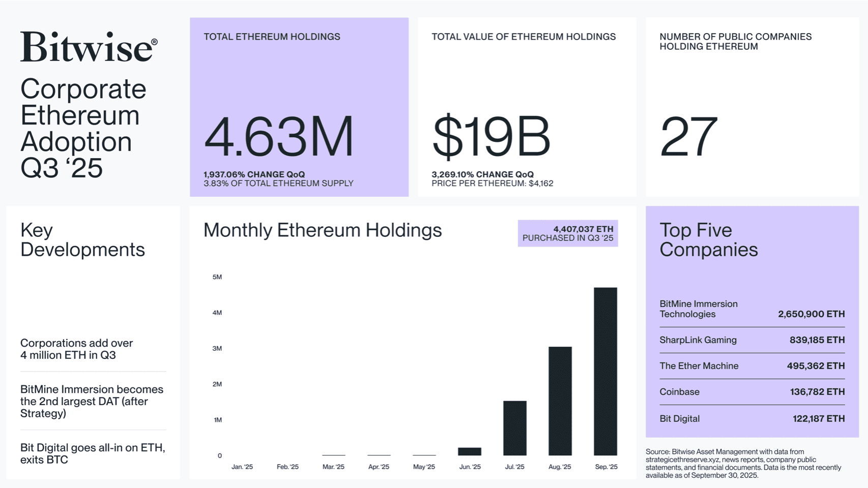The image size is (868, 488).
Task: Click the Coinbase company row
Action: 752,392
